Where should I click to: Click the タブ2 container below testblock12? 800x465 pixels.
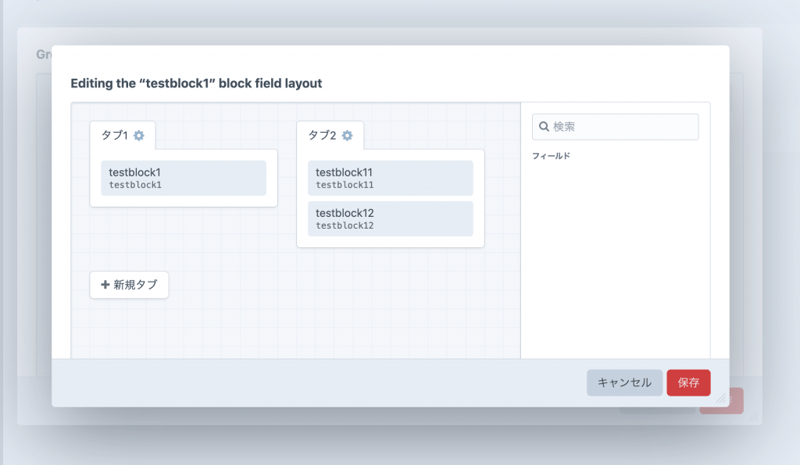point(390,242)
